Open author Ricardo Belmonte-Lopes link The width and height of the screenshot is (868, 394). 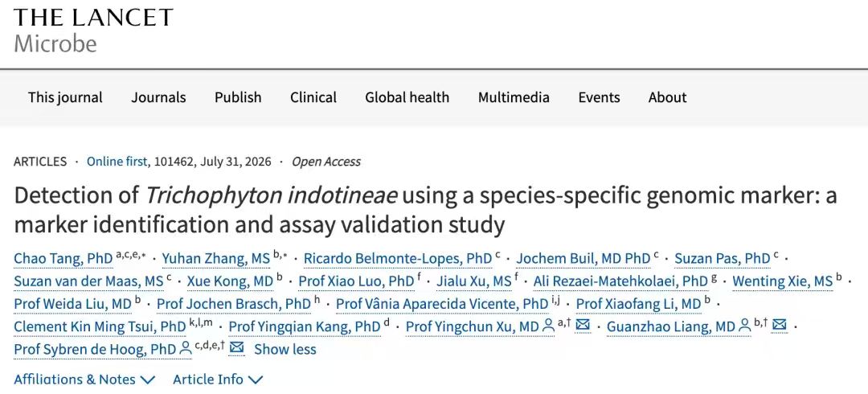[398, 258]
